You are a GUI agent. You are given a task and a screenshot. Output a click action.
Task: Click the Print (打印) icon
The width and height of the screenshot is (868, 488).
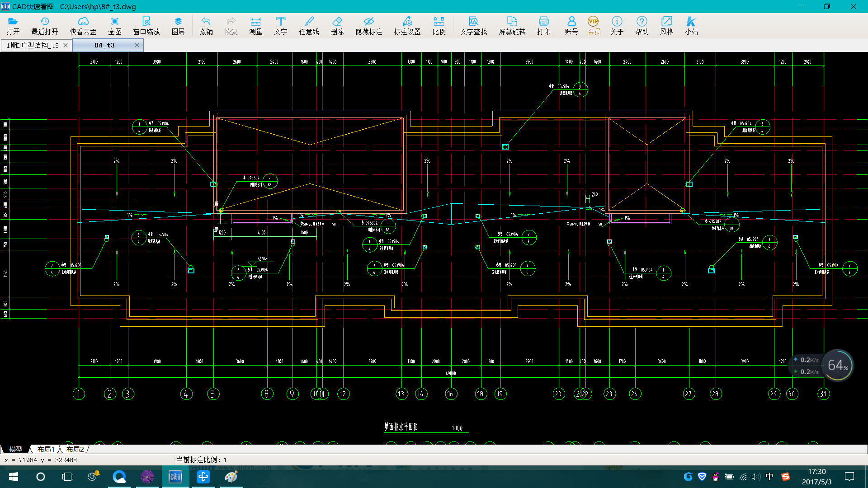543,25
